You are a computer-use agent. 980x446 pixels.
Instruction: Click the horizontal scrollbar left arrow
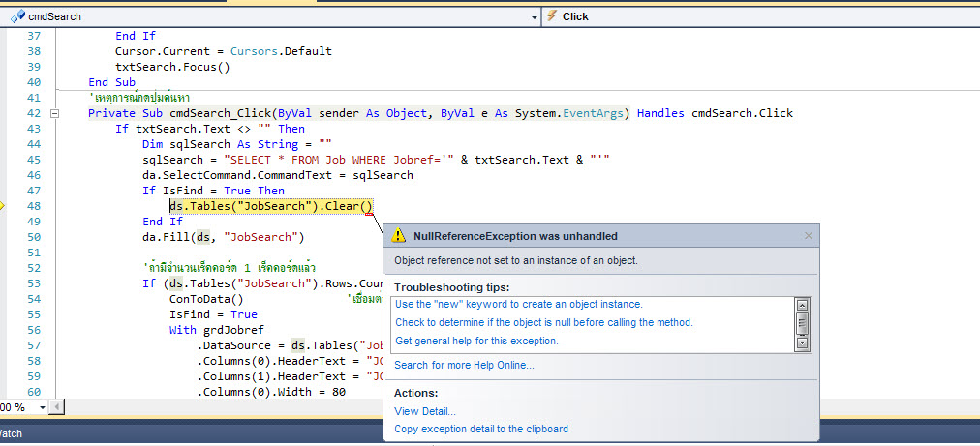[55, 408]
